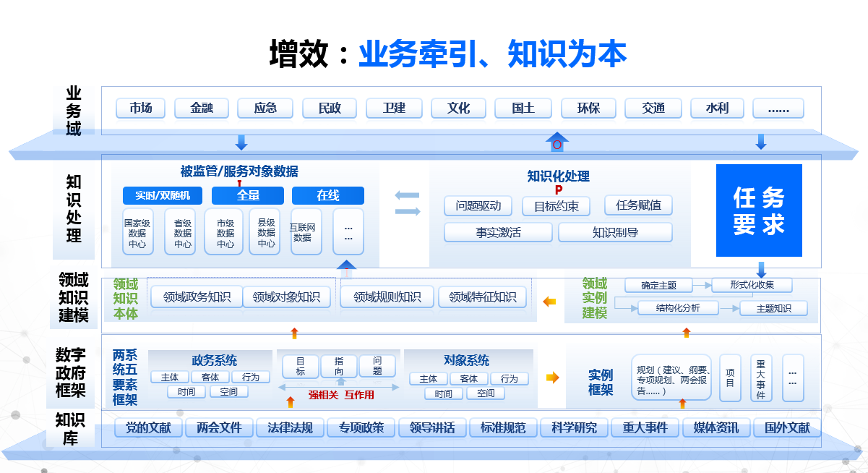This screenshot has width=868, height=473.
Task: Click the orange left arrow beside 领域实例建模
Action: [550, 302]
